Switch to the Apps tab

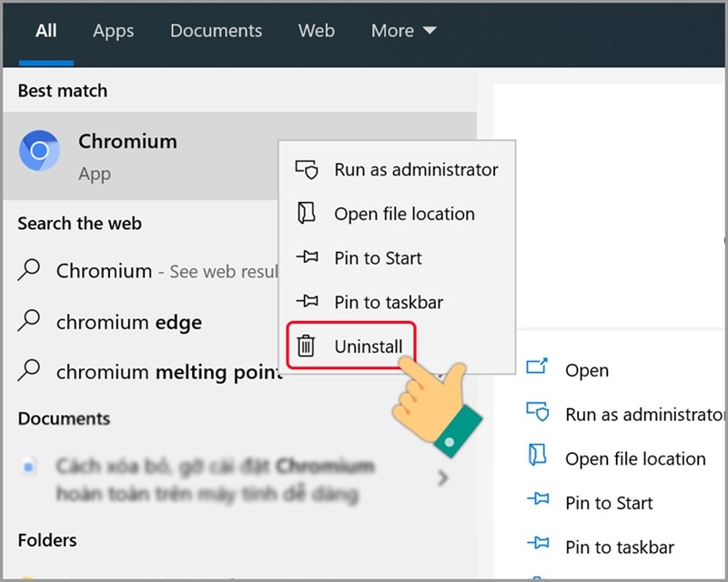pos(113,30)
